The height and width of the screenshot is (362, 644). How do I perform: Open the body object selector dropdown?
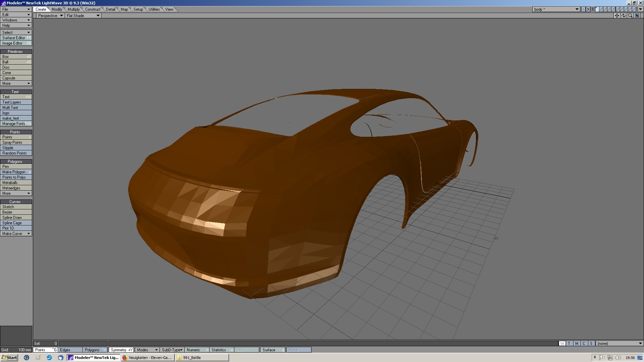(x=556, y=9)
